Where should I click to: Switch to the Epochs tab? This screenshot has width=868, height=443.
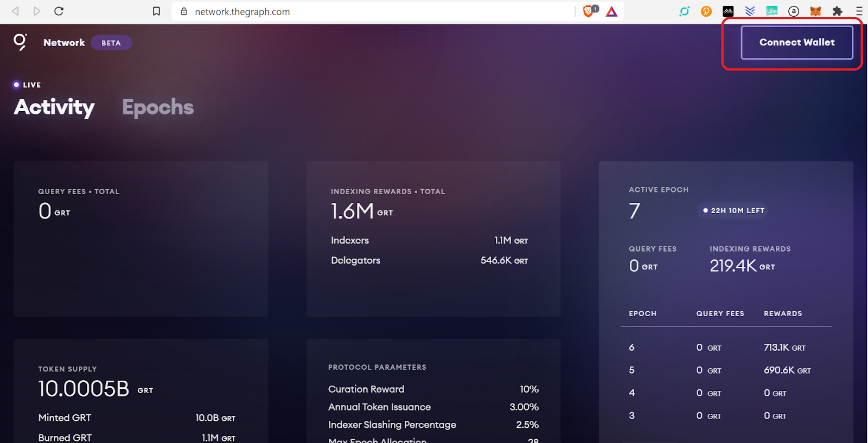coord(158,107)
